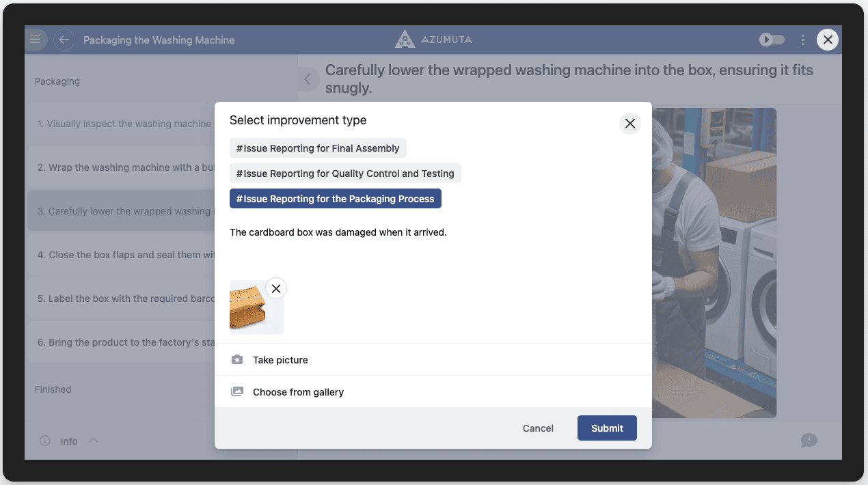Collapse the steps sidebar with left chevron

pyautogui.click(x=308, y=79)
